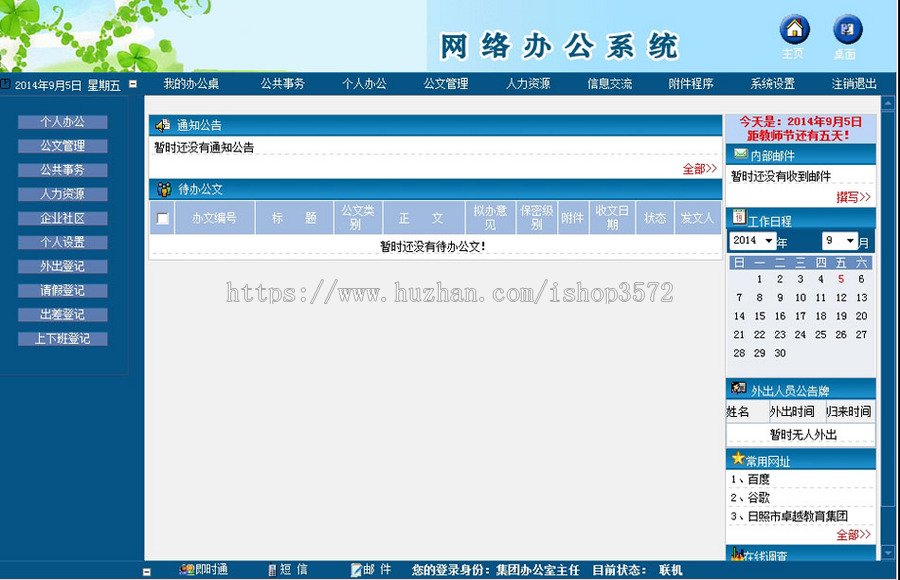Open the year dropdown showing 2014
Screen dimensions: 900x580
753,241
